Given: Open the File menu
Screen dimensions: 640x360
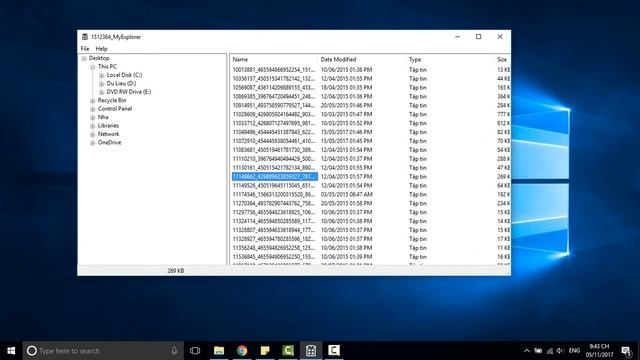Looking at the screenshot, I should (x=85, y=49).
